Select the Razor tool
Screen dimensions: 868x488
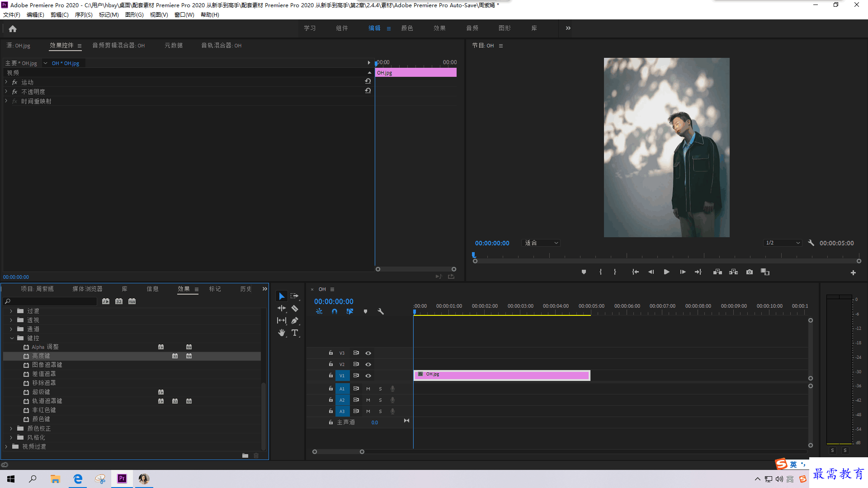point(295,309)
